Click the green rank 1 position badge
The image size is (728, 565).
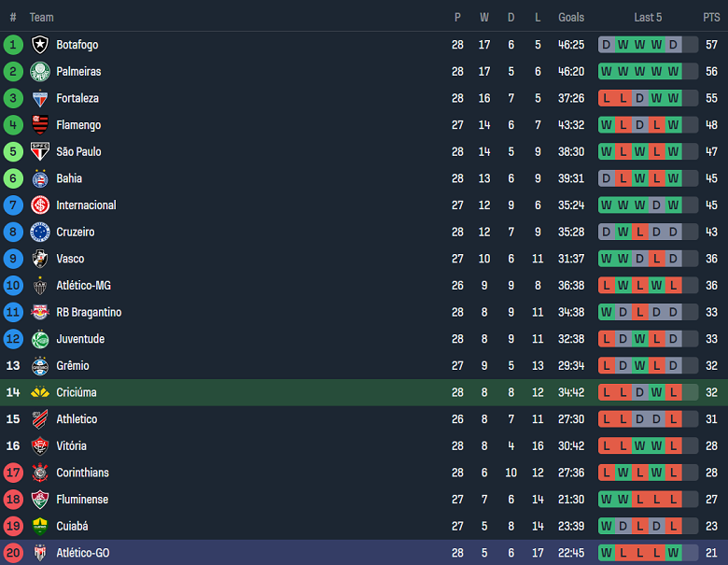pos(13,45)
